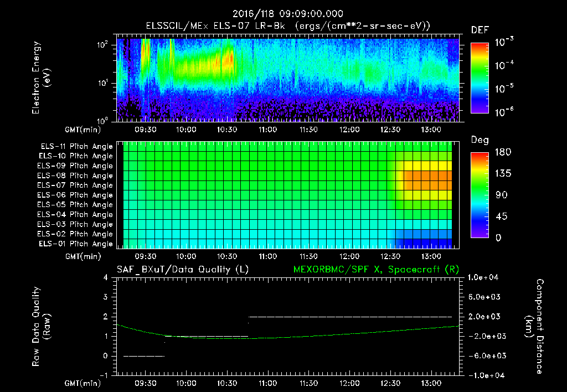Screen dimensions: 567x392
Task: Click the ELS-10 Pitch Angle row label
Action: [x=76, y=156]
